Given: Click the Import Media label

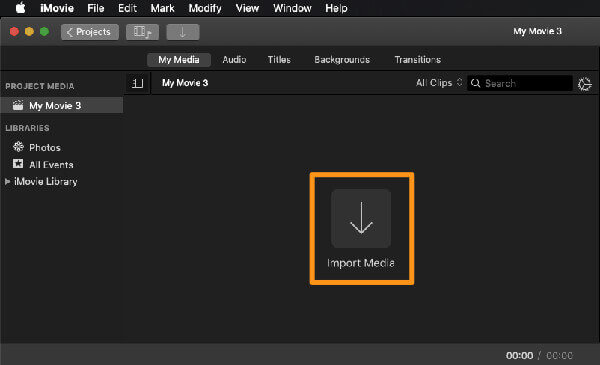Looking at the screenshot, I should point(361,263).
